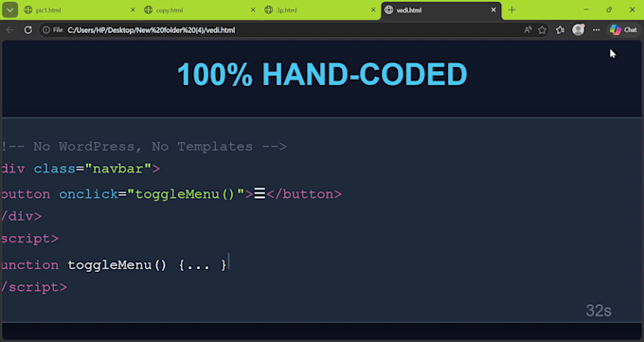The height and width of the screenshot is (342, 644).
Task: Minimize the browser window
Action: click(x=586, y=9)
